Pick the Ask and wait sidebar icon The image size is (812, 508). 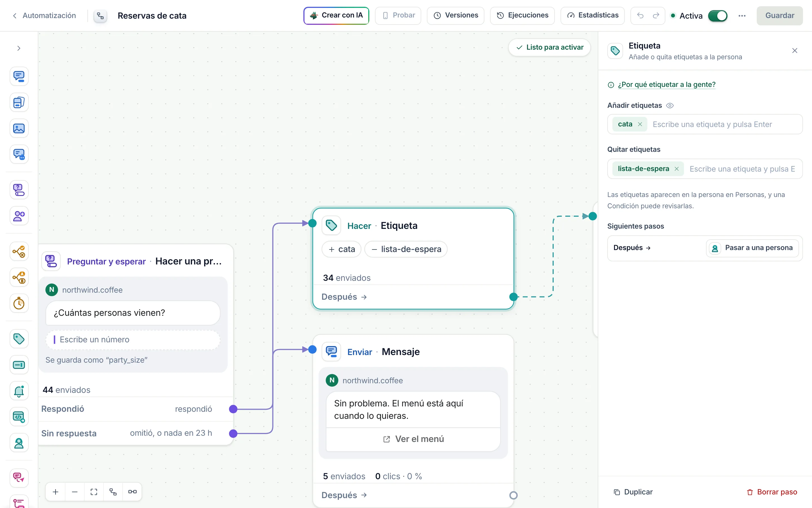pos(19,190)
